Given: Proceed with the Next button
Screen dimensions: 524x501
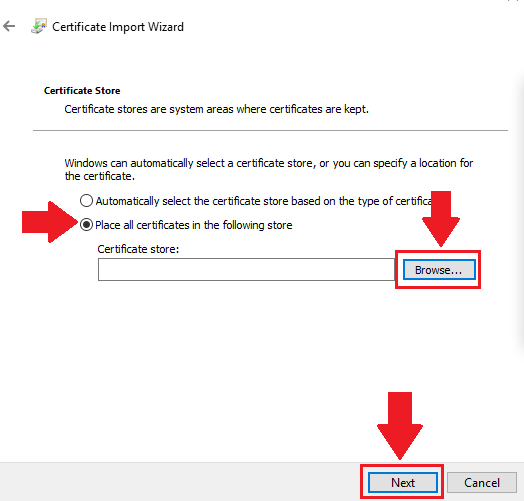Looking at the screenshot, I should (403, 482).
